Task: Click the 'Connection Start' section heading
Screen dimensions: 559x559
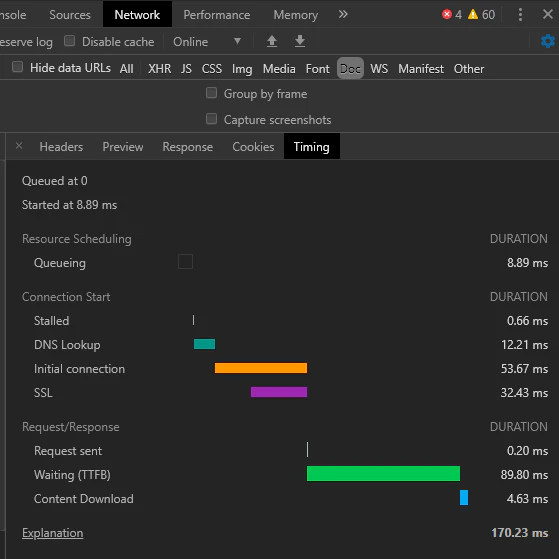Action: (66, 297)
